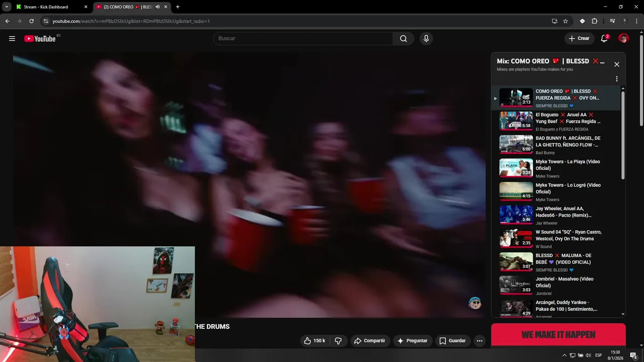Play W Sound 04 "SQ" playlist item
The image size is (644, 362).
pyautogui.click(x=556, y=239)
